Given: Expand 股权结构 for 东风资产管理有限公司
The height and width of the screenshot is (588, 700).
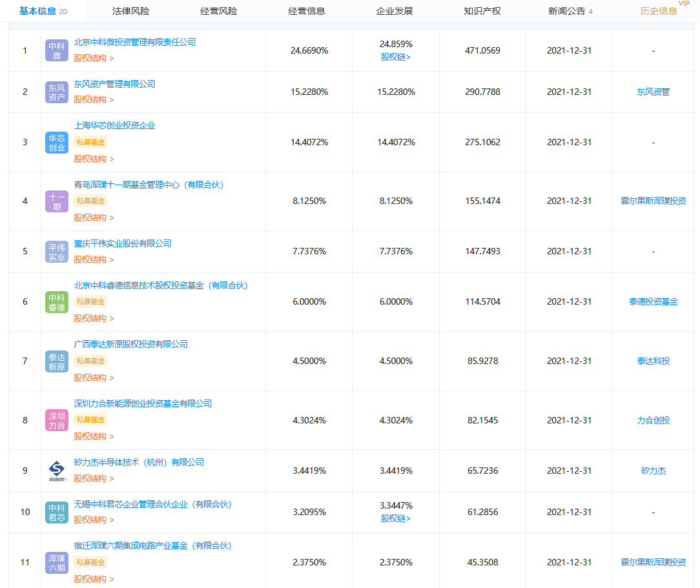Looking at the screenshot, I should click(x=94, y=99).
